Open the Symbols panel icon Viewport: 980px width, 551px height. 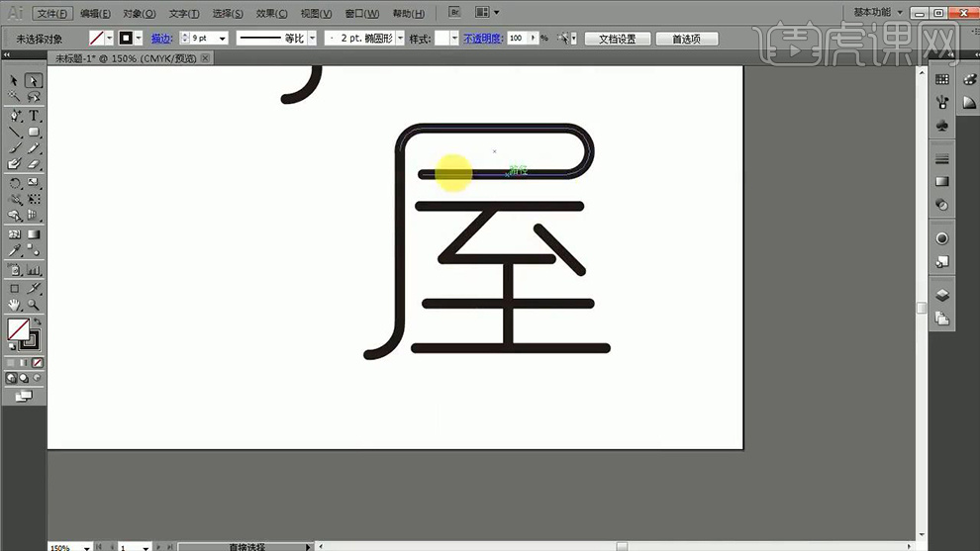[942, 126]
